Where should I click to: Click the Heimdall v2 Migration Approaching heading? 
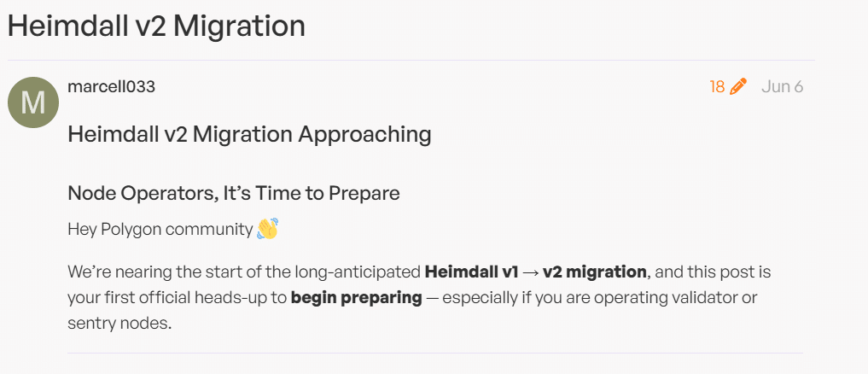[x=249, y=135]
